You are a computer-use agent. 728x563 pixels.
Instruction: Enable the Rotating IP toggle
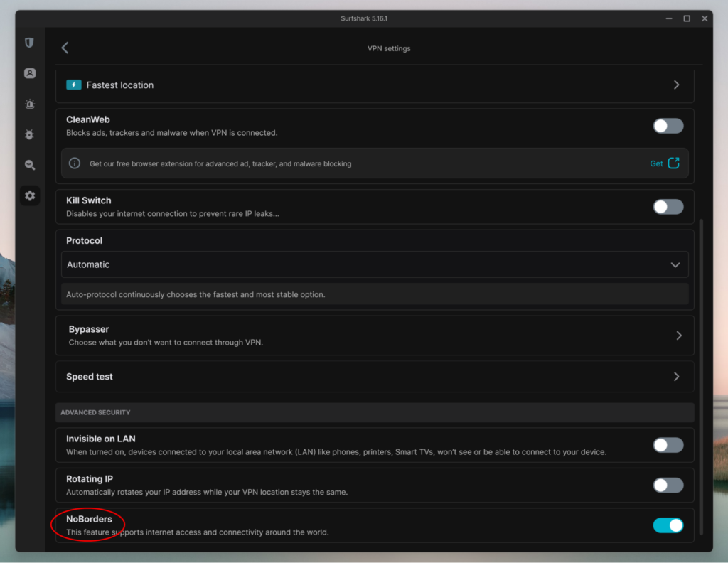(x=668, y=485)
